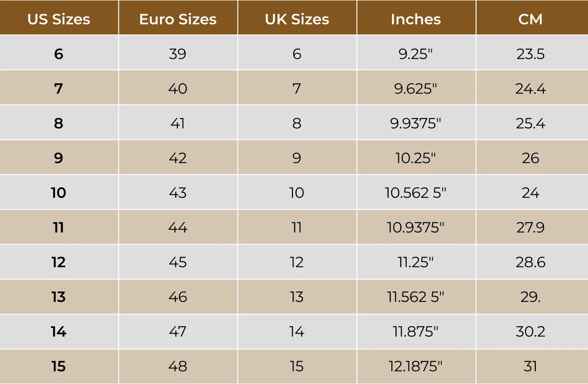This screenshot has width=588, height=384.
Task: Select the 9.25" inches cell
Action: (x=416, y=54)
